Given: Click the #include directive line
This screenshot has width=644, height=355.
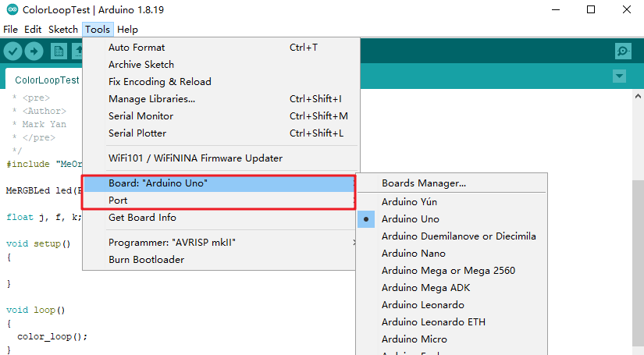Looking at the screenshot, I should 44,164.
